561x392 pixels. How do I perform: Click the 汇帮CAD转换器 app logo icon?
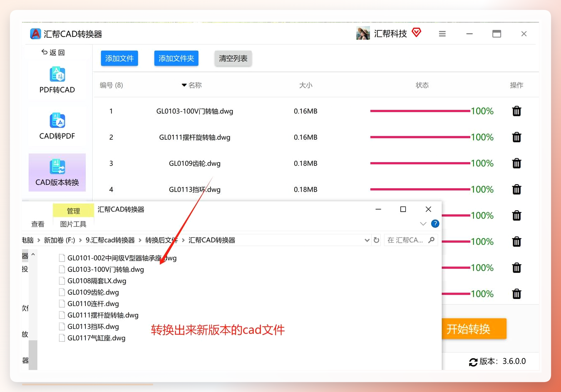(35, 34)
